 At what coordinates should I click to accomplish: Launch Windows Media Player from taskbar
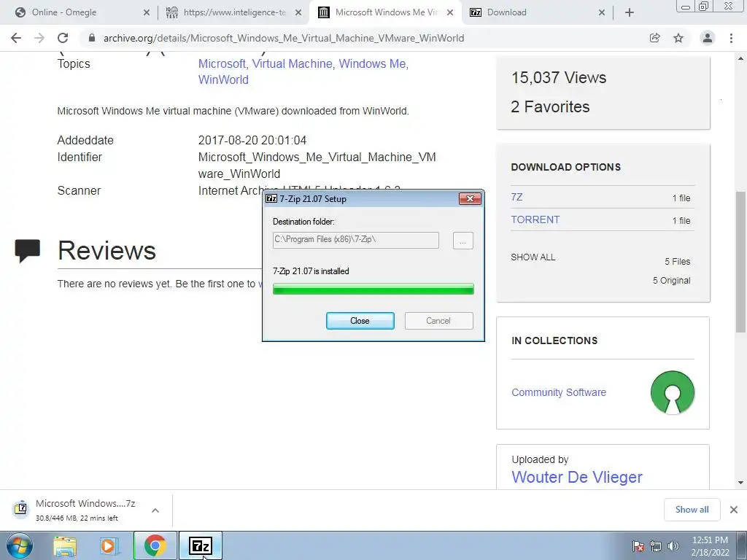108,545
